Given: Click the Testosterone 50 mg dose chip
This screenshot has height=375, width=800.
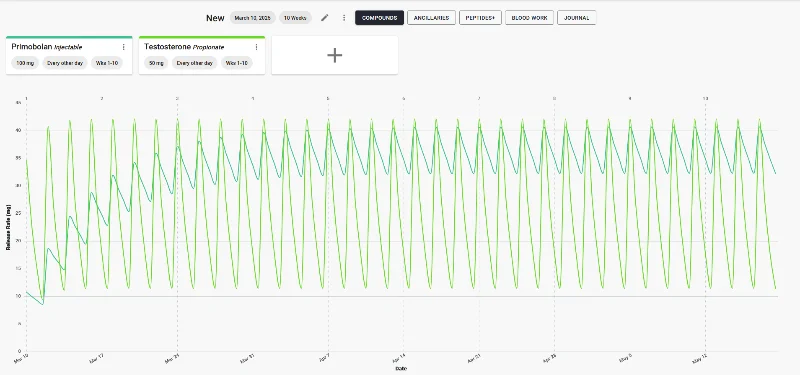Looking at the screenshot, I should 156,63.
